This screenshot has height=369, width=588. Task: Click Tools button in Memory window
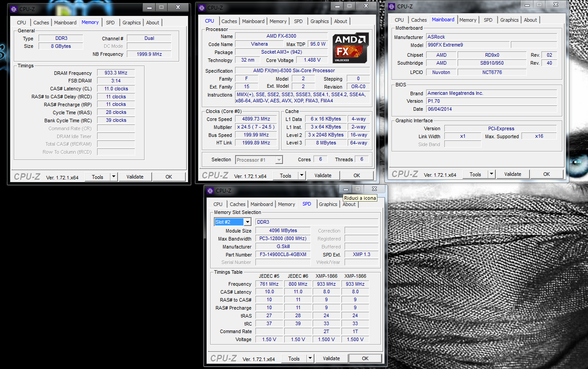click(98, 177)
